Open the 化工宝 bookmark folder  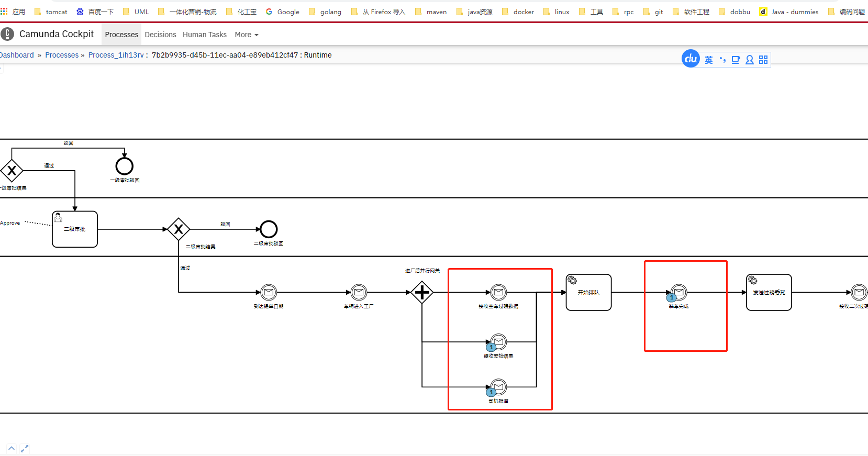[x=241, y=12]
